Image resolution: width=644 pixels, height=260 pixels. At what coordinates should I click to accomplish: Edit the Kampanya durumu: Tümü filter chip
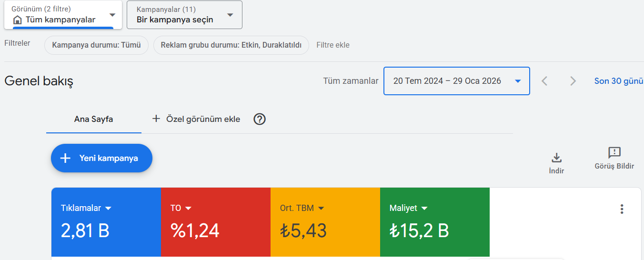tap(96, 45)
